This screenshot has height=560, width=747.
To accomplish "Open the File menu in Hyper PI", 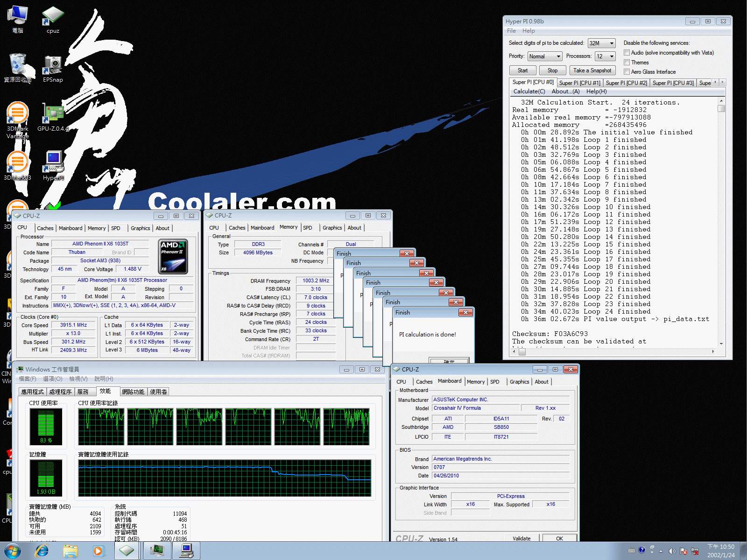I will tap(512, 31).
